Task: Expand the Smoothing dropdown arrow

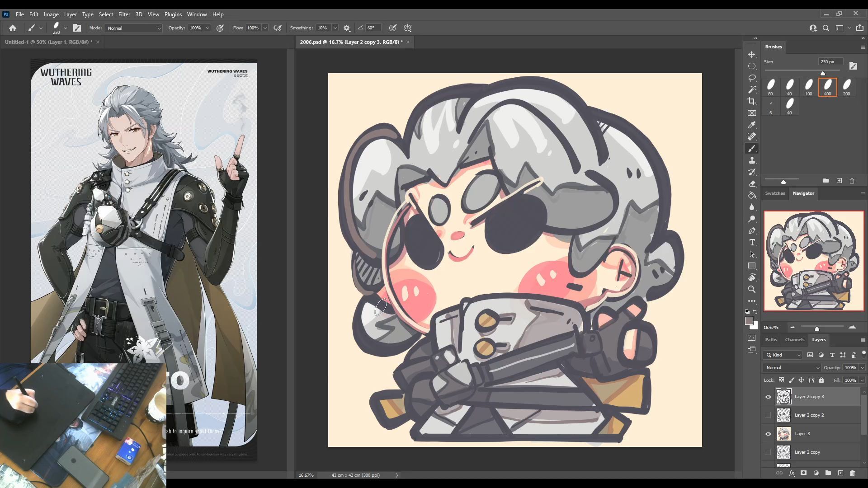Action: pos(335,28)
